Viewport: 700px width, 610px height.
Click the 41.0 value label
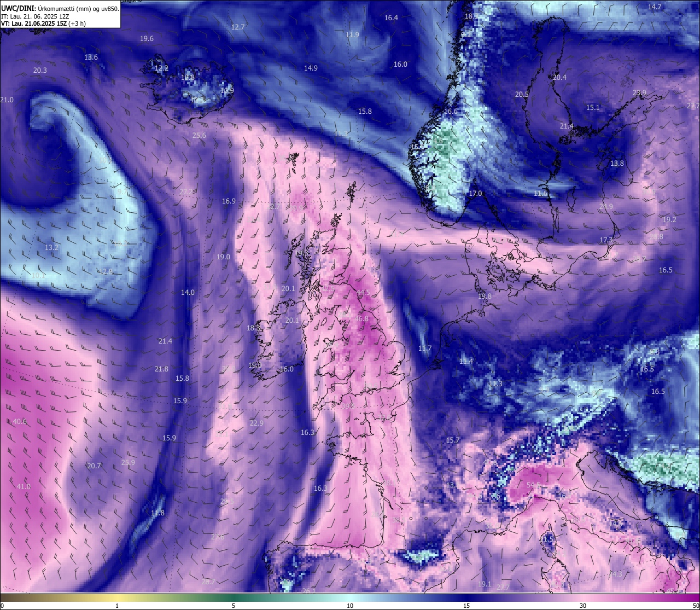tap(24, 486)
